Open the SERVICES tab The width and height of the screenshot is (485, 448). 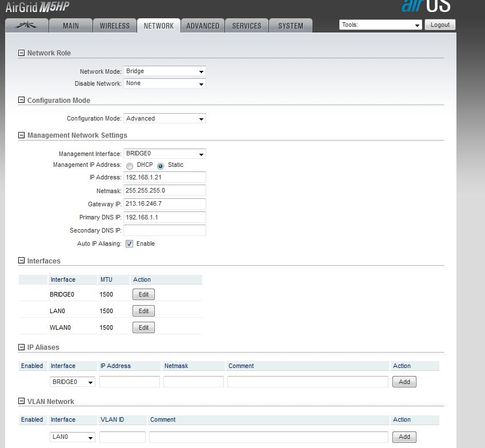click(247, 26)
